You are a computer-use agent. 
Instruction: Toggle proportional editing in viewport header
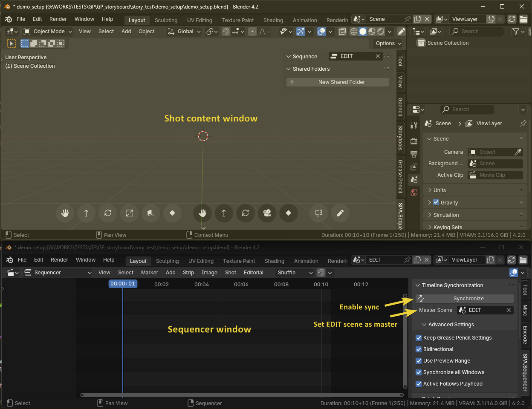[252, 32]
